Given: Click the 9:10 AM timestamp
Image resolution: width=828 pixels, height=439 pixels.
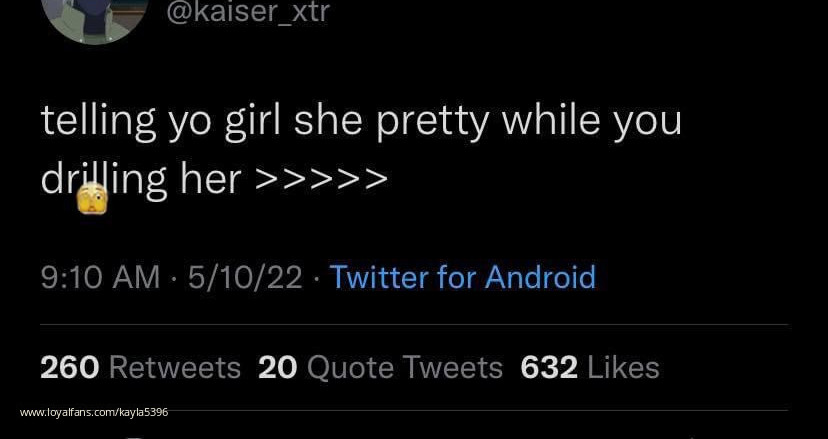Looking at the screenshot, I should pos(100,277).
